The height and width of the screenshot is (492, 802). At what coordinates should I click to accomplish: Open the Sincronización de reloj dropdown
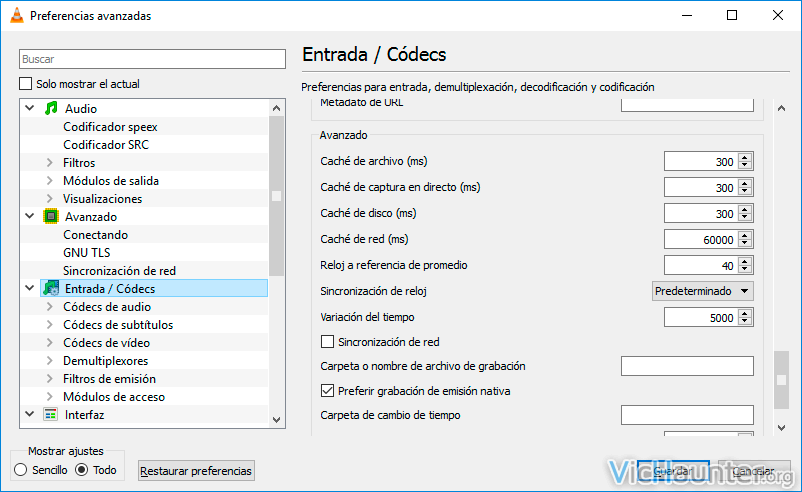pyautogui.click(x=702, y=291)
